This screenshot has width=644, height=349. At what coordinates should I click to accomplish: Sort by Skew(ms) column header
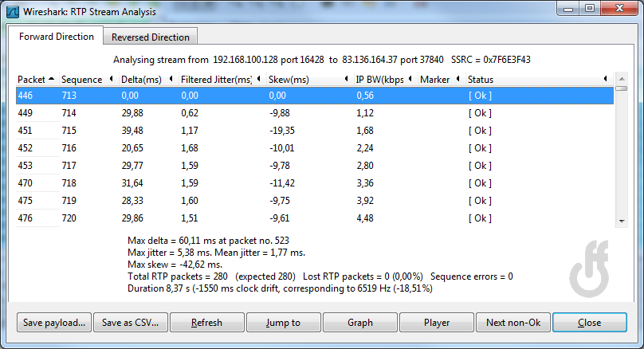(308, 79)
